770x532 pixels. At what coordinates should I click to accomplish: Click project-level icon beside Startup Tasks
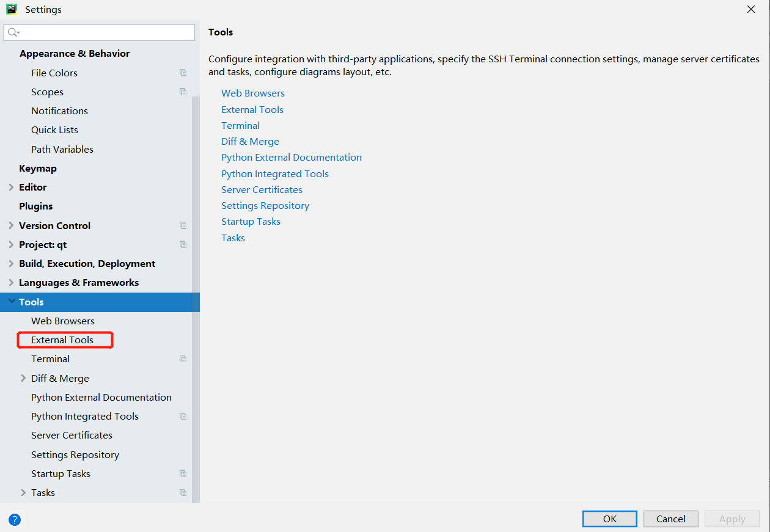click(x=183, y=473)
